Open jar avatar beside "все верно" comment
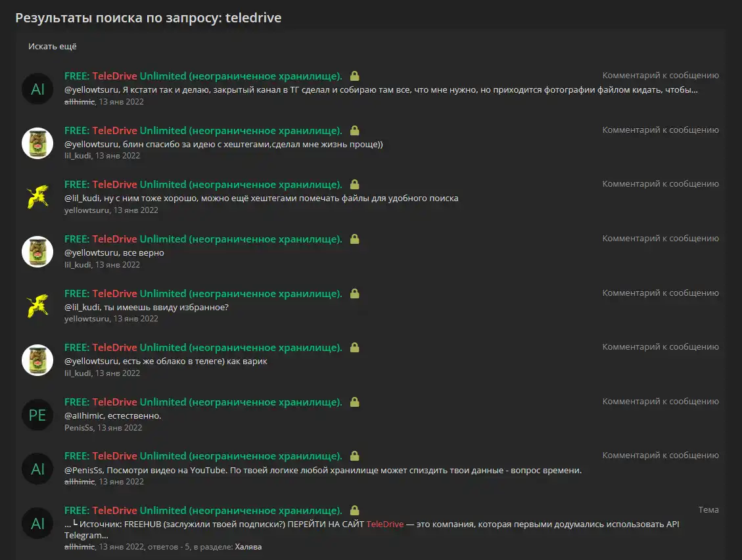The height and width of the screenshot is (560, 742). (x=37, y=251)
